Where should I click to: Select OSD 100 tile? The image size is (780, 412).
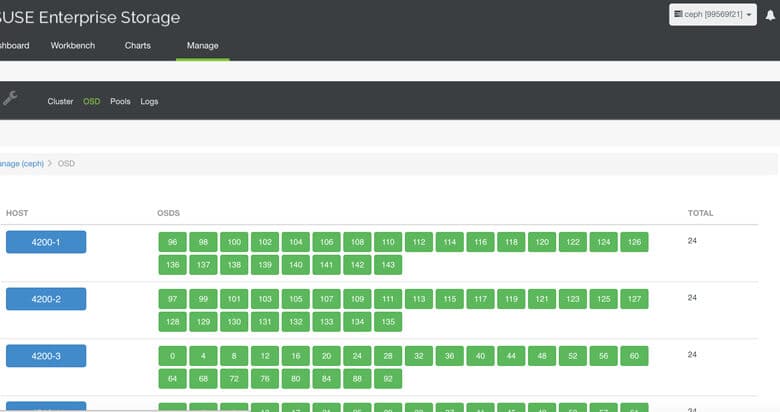pos(234,242)
